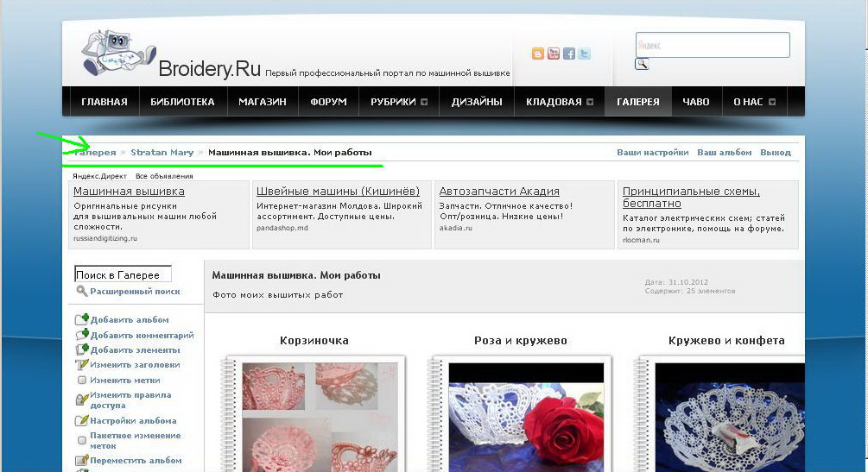Click the russiandigitizing.ru ad URL
This screenshot has width=868, height=472.
105,238
